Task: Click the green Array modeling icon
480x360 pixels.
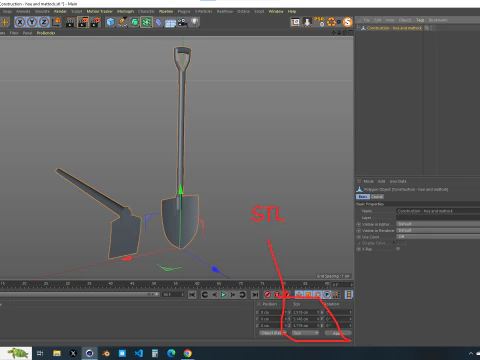Action: [146, 22]
